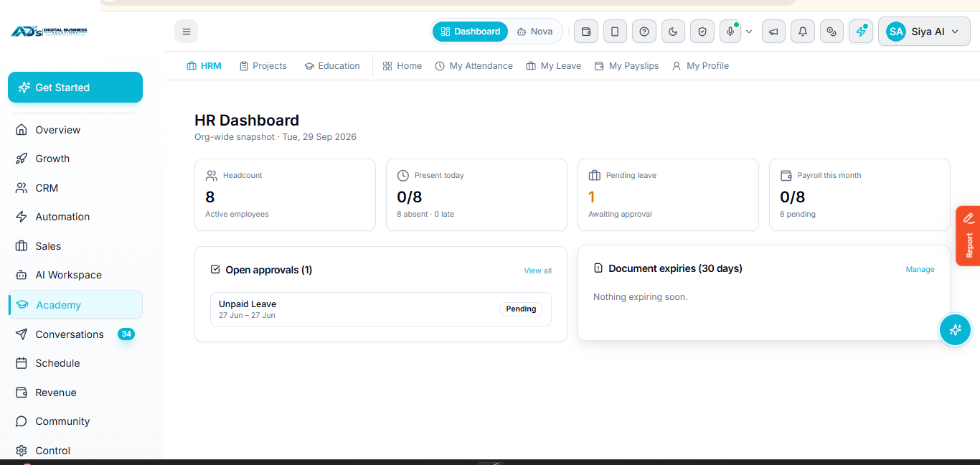Open My Leave tab

point(553,66)
